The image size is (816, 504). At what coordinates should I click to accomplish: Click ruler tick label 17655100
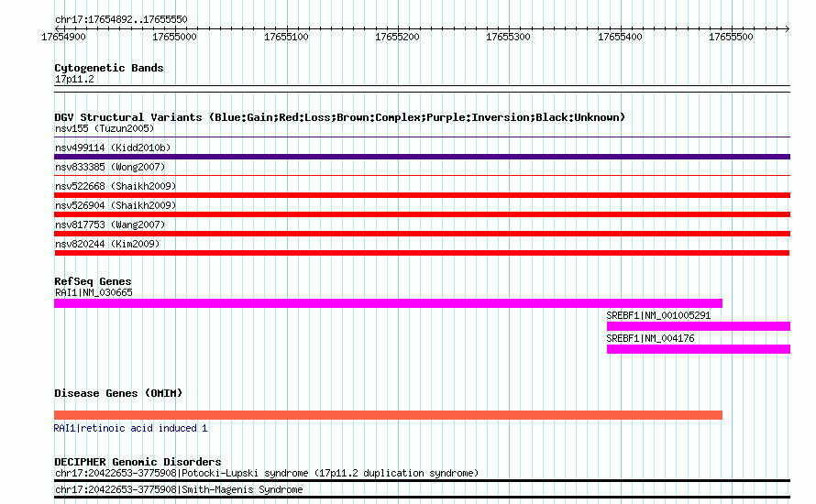tap(286, 37)
